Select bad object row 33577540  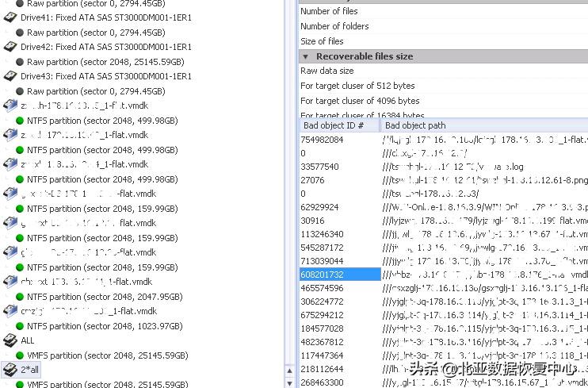click(x=320, y=167)
